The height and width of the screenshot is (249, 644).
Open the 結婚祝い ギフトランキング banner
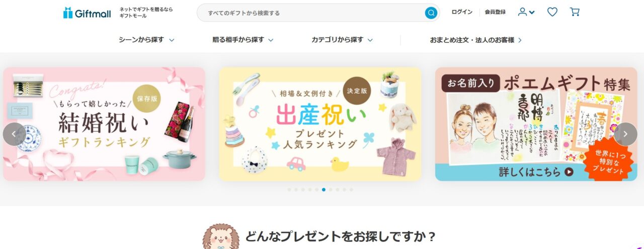click(104, 124)
